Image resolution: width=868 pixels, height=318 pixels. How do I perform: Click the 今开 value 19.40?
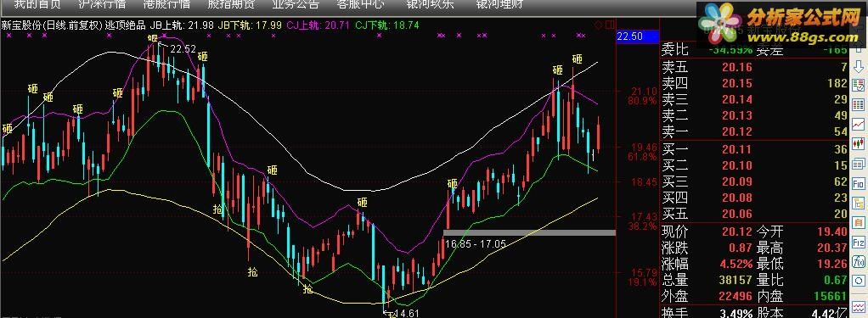click(832, 232)
